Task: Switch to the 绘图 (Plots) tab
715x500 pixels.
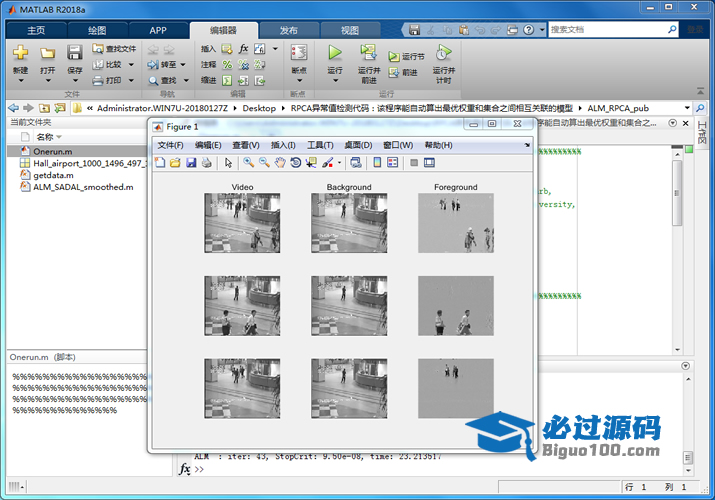Action: 97,31
